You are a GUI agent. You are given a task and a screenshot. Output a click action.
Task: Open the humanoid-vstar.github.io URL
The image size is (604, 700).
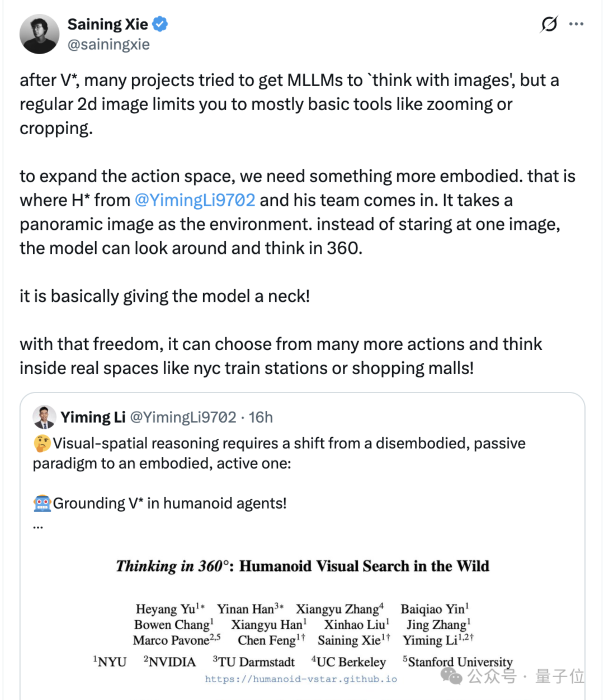click(301, 679)
